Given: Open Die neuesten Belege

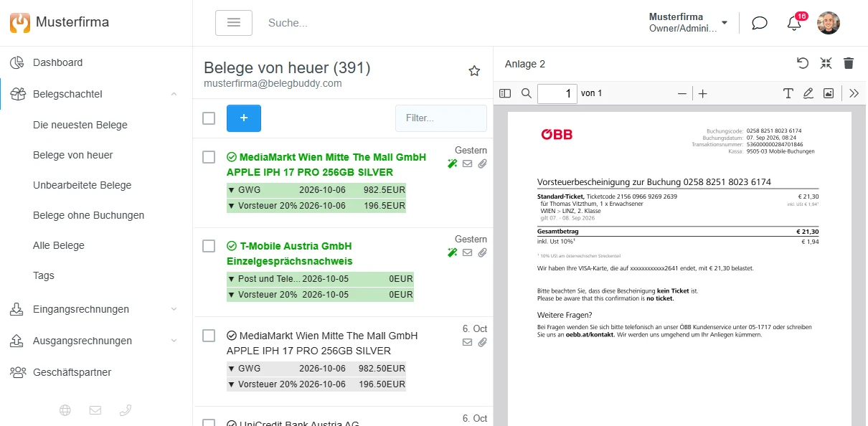Looking at the screenshot, I should click(80, 125).
